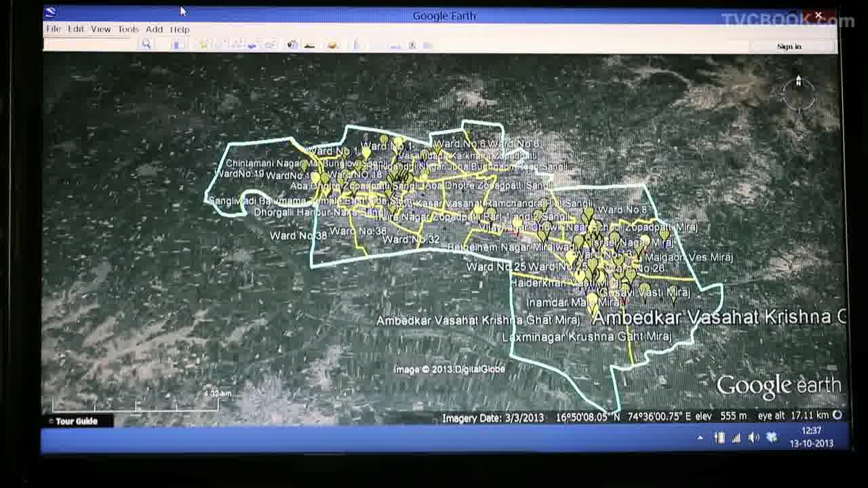Open the File menu
The width and height of the screenshot is (868, 488).
54,29
